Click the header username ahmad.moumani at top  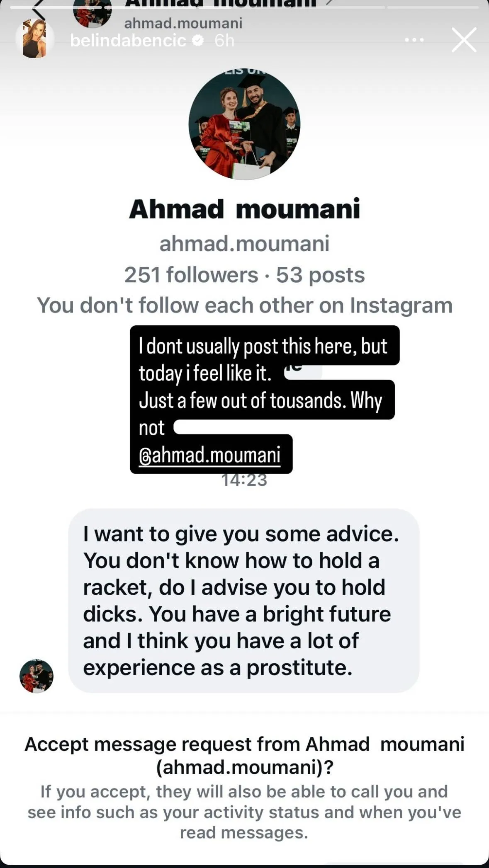[x=183, y=23]
